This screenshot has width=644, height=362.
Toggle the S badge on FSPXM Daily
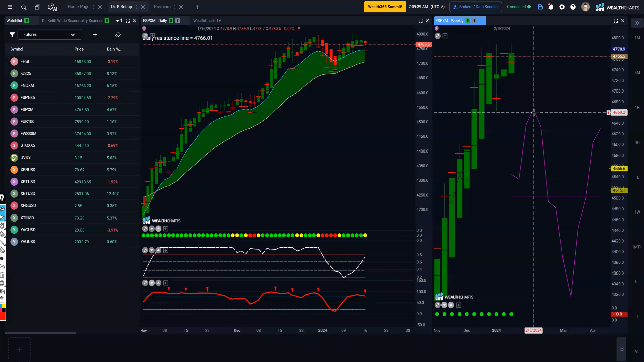coord(171,21)
